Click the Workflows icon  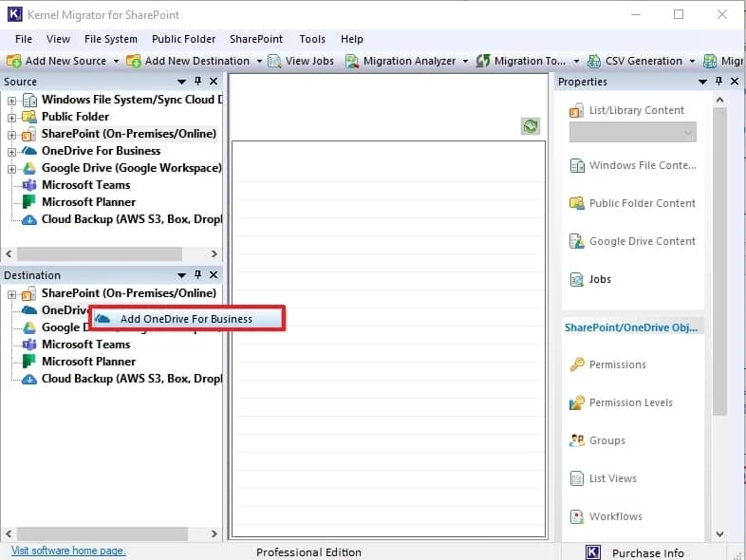577,516
